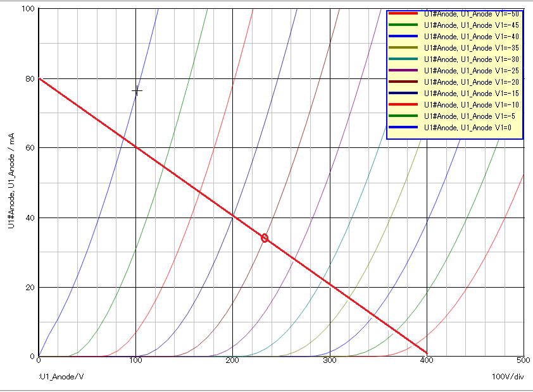Select legend entry U1_Anode V1=-40
Viewport: 533px width, 392px height.
coord(471,36)
